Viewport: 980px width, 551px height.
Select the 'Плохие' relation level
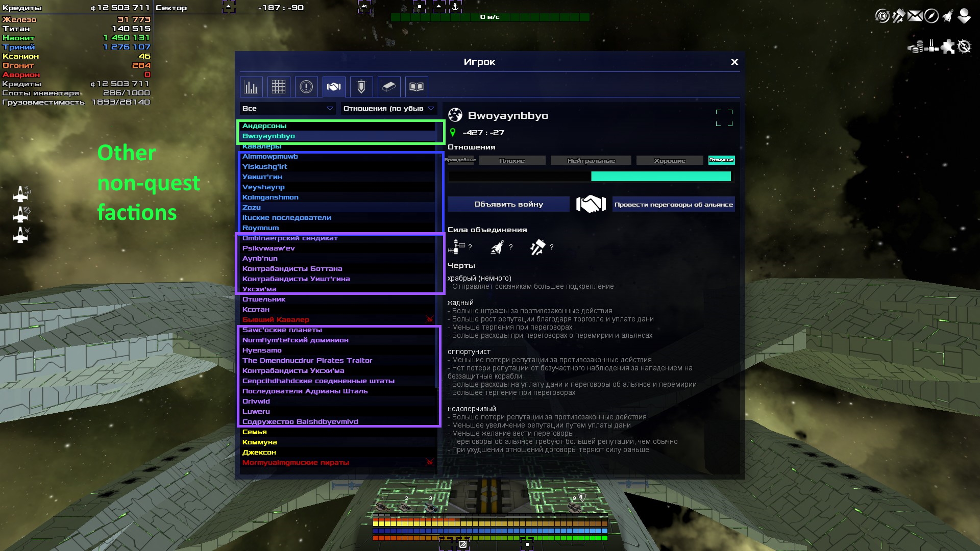511,161
